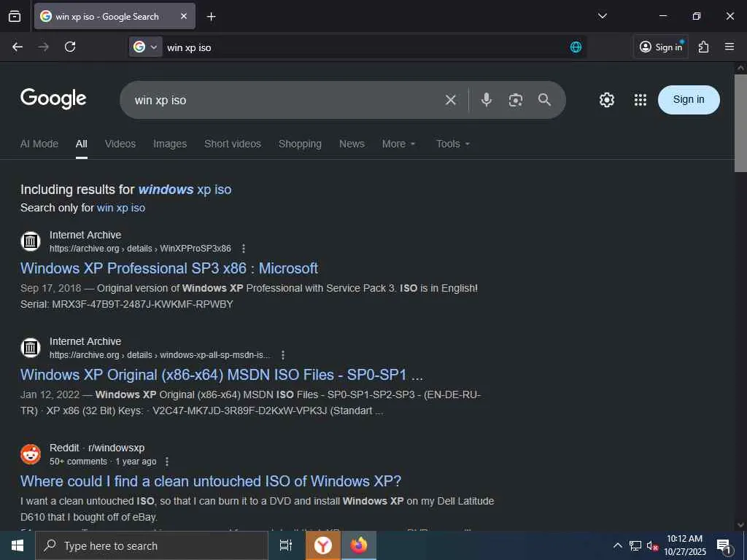Expand the list all tabs chevron
747x560 pixels.
point(602,16)
